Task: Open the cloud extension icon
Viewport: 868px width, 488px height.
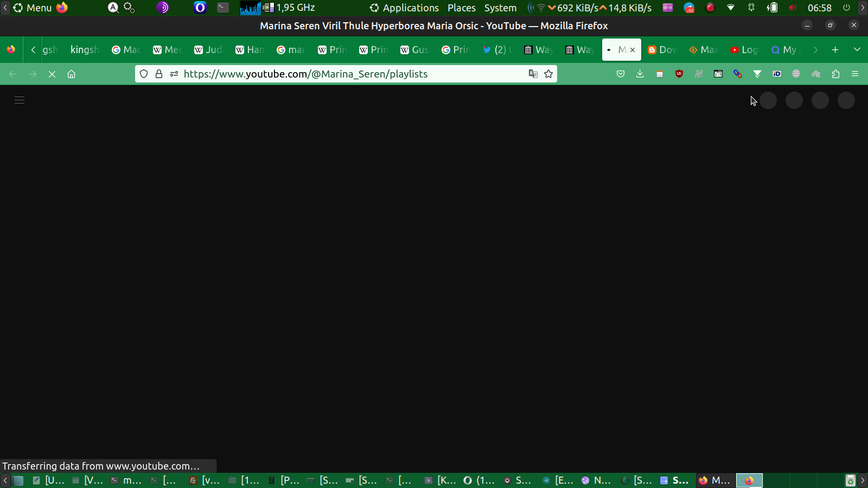Action: pos(816,74)
